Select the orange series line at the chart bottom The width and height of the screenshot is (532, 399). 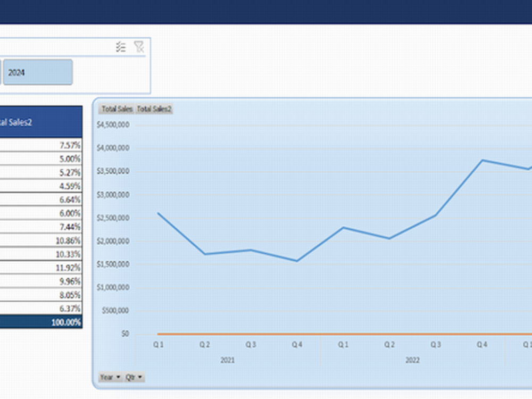pos(319,333)
